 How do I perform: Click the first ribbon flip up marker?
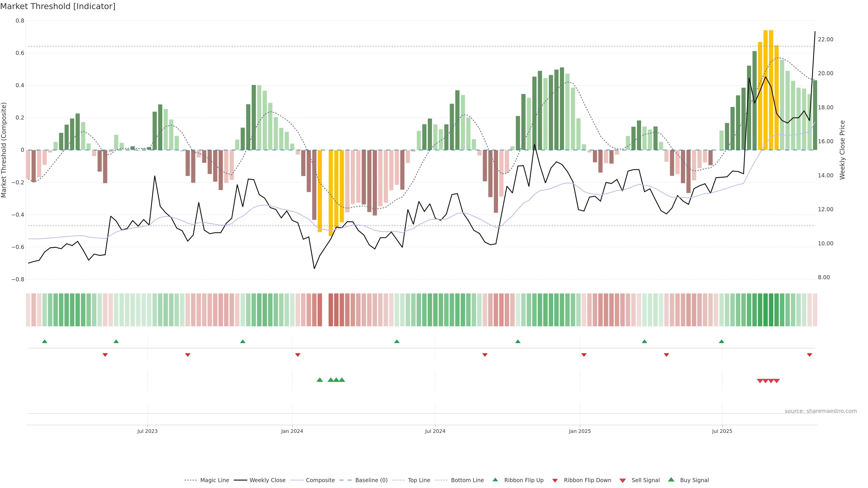pyautogui.click(x=45, y=342)
